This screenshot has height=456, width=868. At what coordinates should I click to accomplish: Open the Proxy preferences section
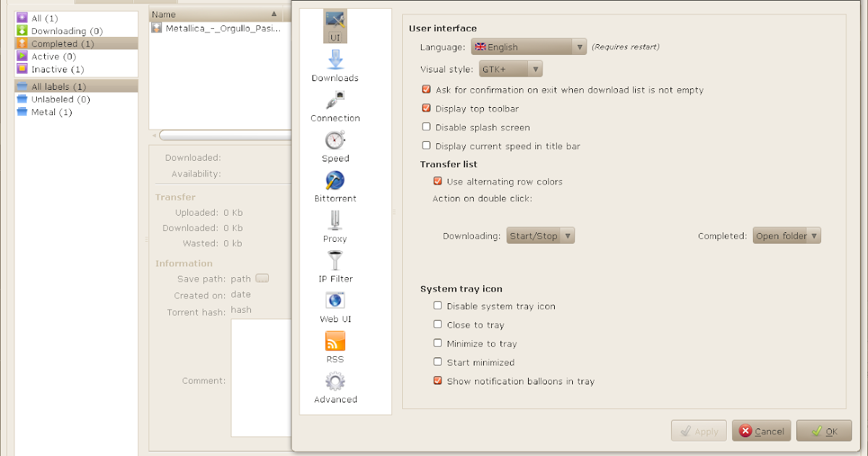point(335,227)
